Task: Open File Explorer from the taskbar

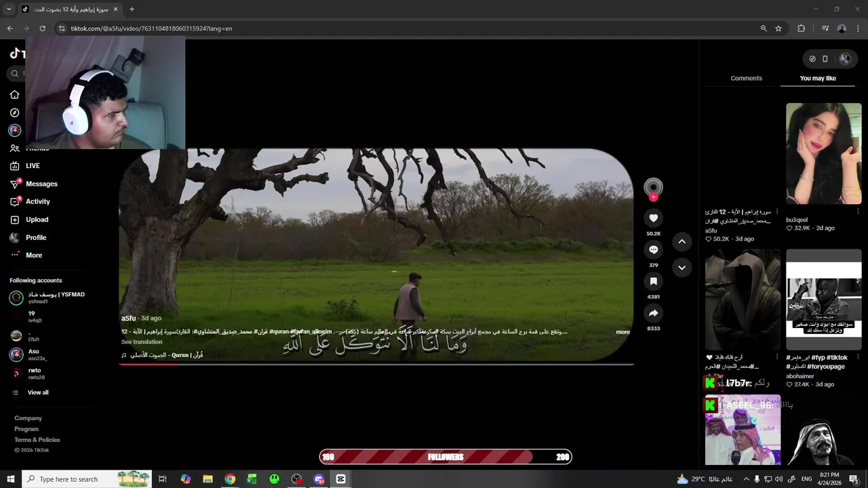Action: (x=208, y=479)
